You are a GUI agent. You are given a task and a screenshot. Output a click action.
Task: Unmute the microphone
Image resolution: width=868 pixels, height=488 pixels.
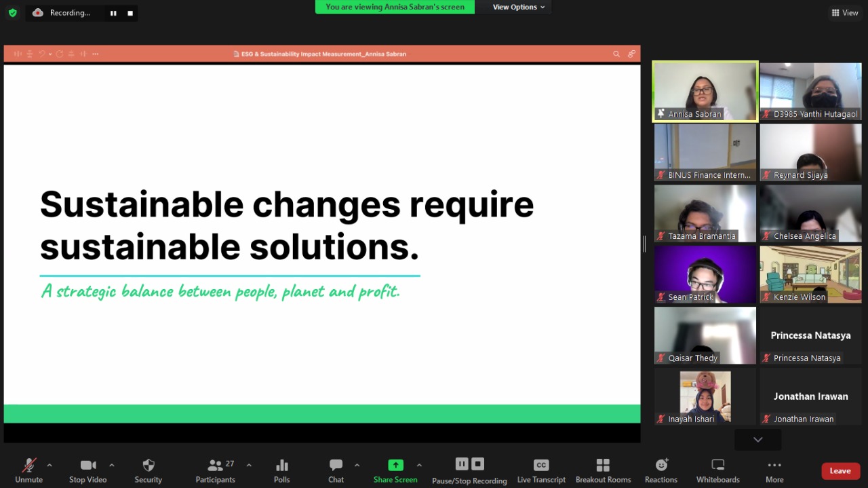pyautogui.click(x=28, y=470)
